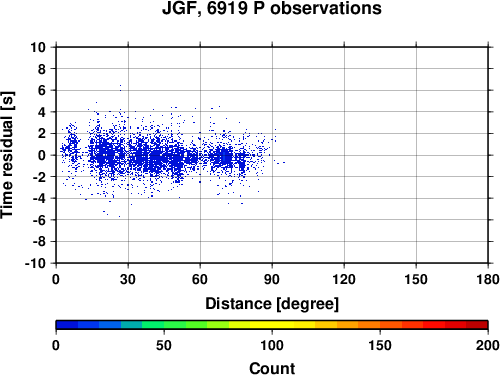Click the outlier point above 6 seconds
The width and height of the screenshot is (500, 375).
(120, 86)
